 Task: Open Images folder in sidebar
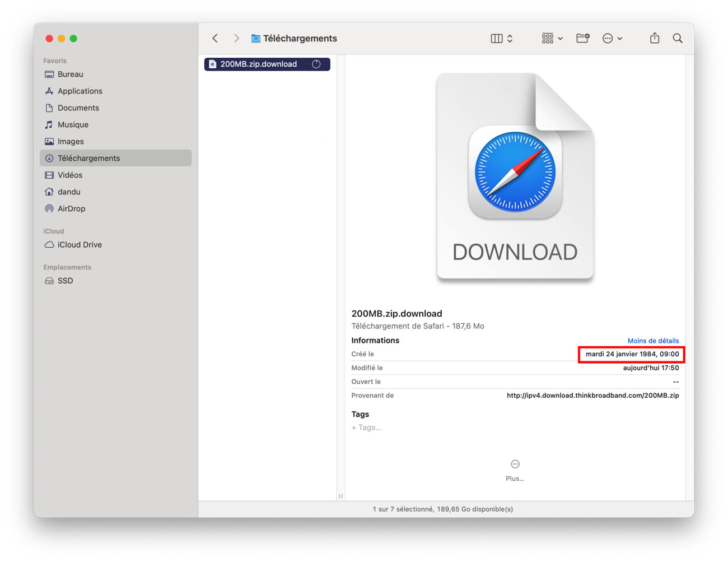point(116,141)
